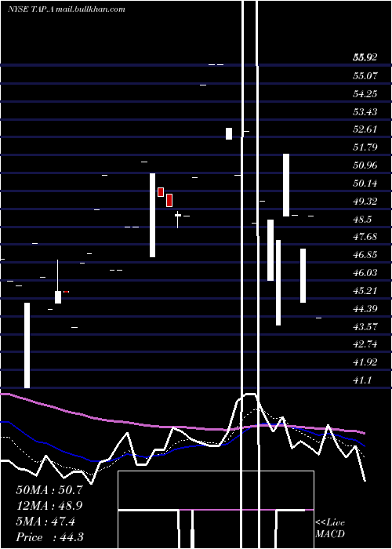Select the 41.1 price level label
The height and width of the screenshot is (549, 392).
[x=362, y=380]
